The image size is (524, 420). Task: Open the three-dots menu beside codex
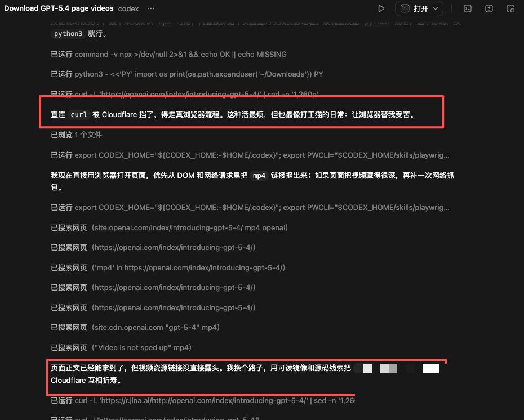150,8
